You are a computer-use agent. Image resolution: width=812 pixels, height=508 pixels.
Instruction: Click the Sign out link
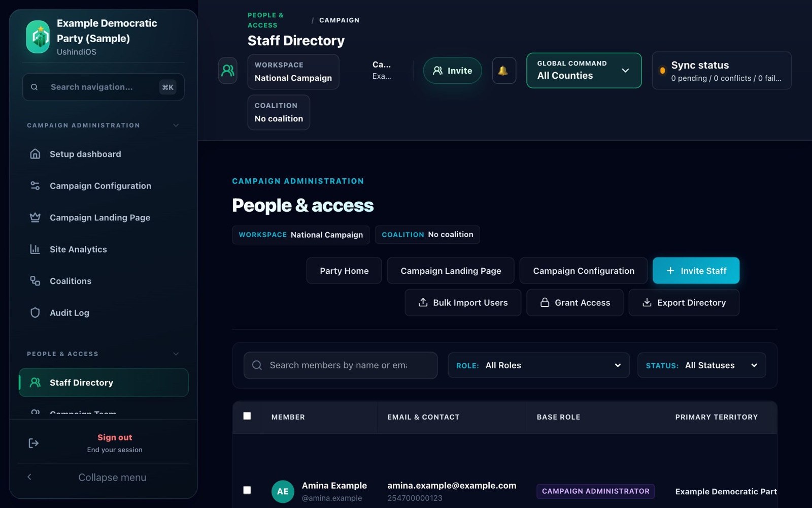pyautogui.click(x=115, y=437)
